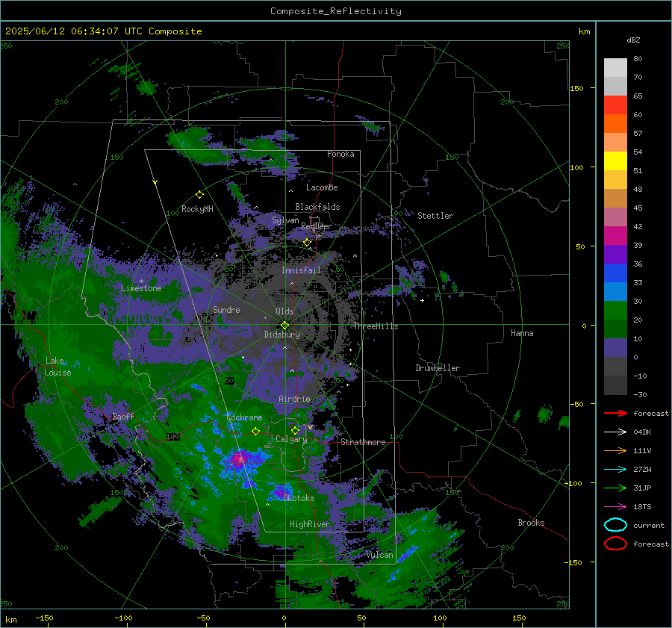Screen dimensions: 672x628
Task: Click the RockyMH label
Action: (x=197, y=209)
